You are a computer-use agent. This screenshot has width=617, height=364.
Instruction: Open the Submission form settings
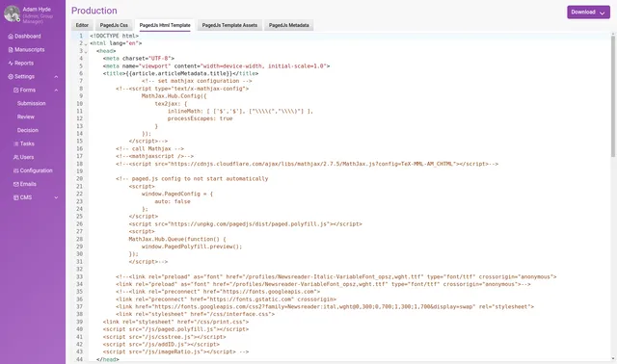pyautogui.click(x=32, y=103)
